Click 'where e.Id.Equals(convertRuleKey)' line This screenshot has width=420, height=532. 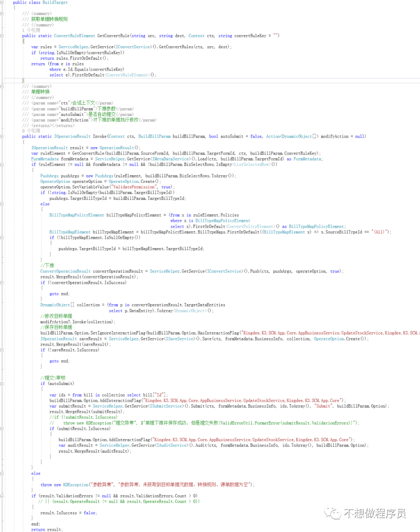87,70
